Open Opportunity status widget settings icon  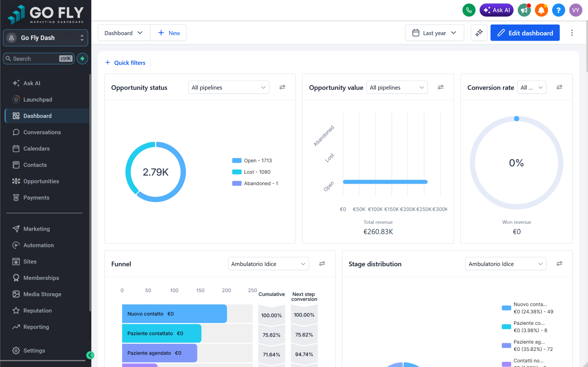pos(282,87)
